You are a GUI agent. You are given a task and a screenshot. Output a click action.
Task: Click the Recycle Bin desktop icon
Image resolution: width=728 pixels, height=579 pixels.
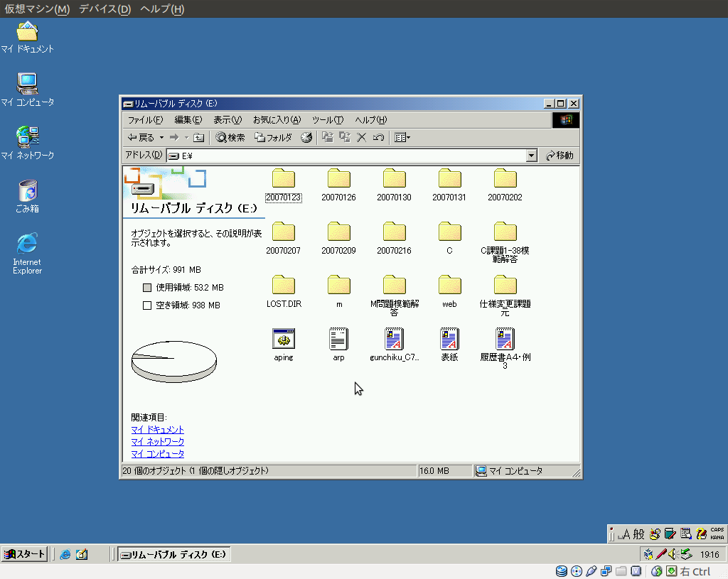point(27,191)
